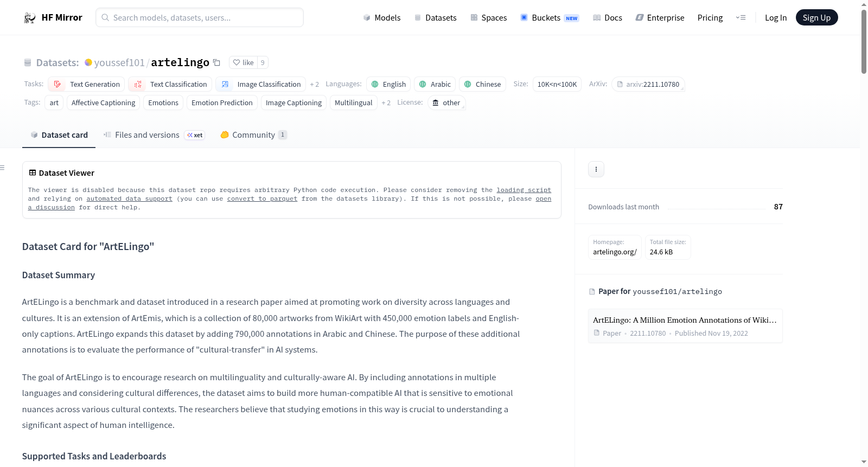The image size is (868, 467).
Task: Expand the more navigation menu
Action: 741,17
